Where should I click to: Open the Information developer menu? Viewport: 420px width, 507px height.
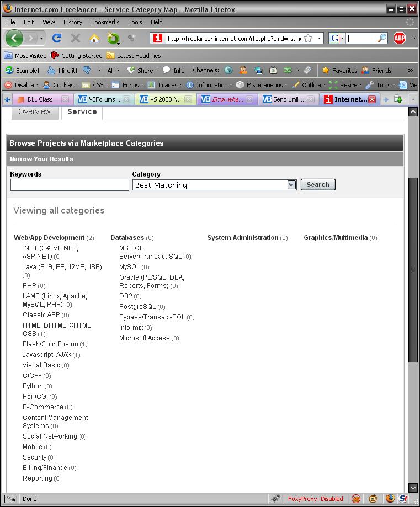click(209, 85)
